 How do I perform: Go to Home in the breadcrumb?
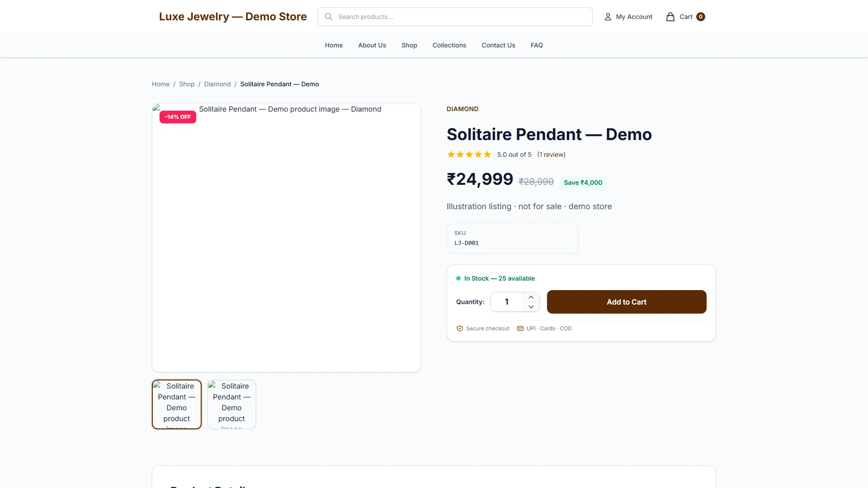point(160,84)
